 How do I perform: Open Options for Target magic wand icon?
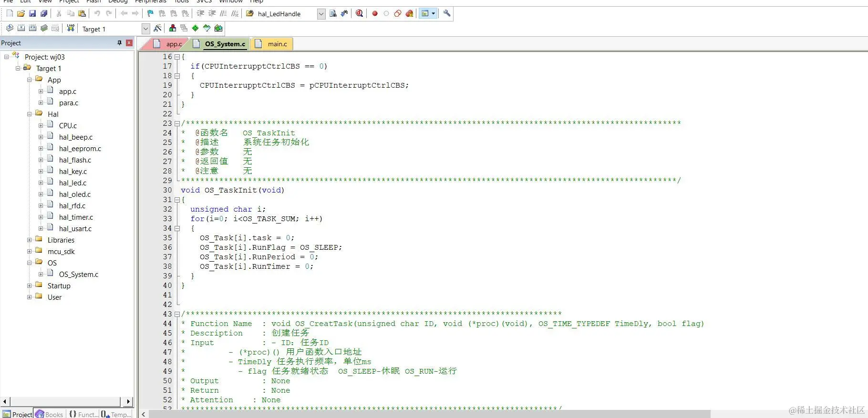click(x=157, y=28)
